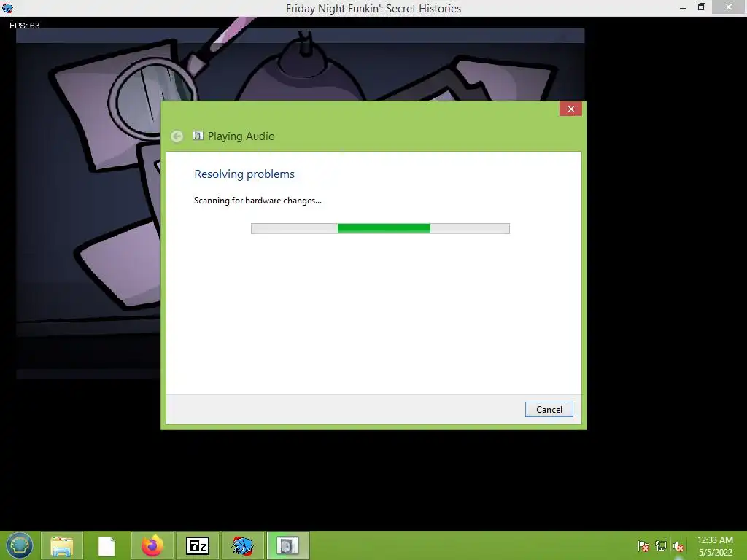
Task: Open the blank document taskbar icon
Action: tap(107, 545)
